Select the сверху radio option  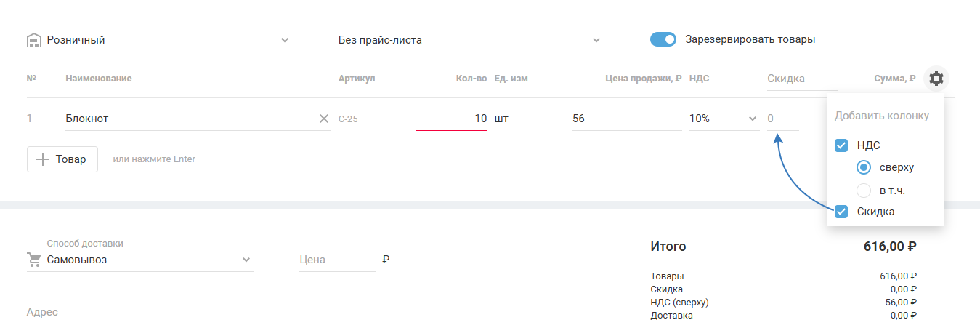tap(864, 167)
